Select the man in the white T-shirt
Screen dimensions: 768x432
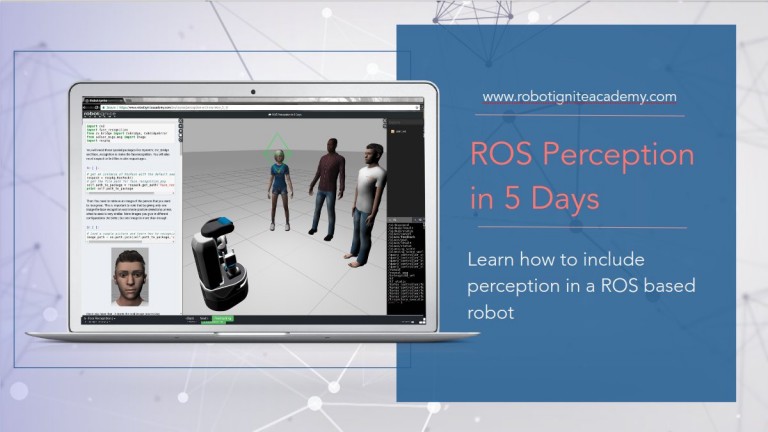pyautogui.click(x=365, y=205)
